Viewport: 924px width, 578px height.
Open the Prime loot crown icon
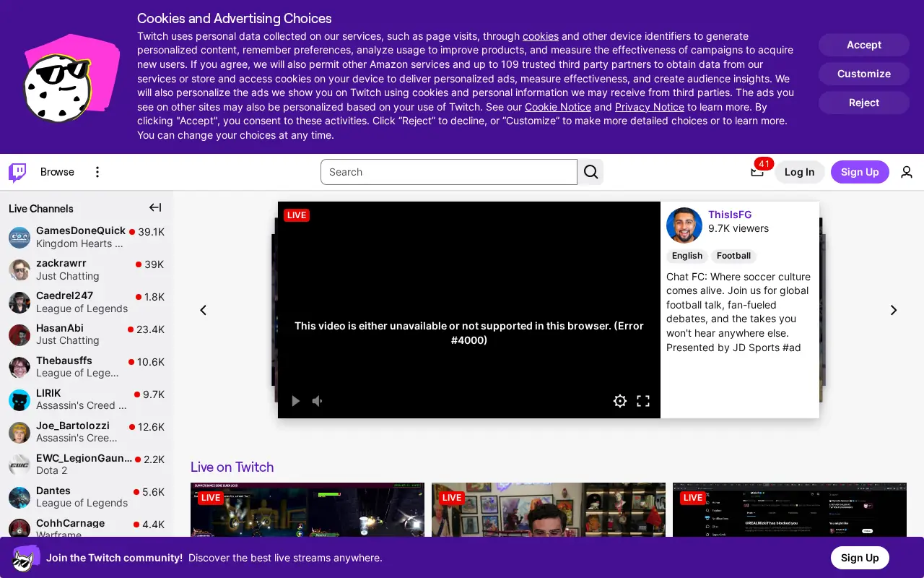pyautogui.click(x=757, y=172)
